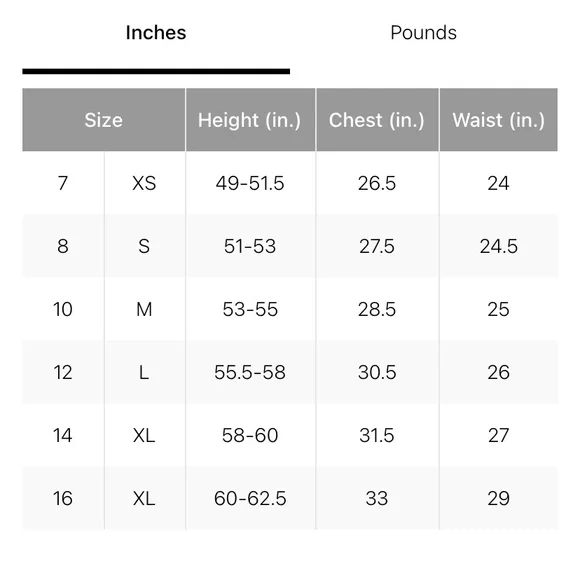The width and height of the screenshot is (580, 580).
Task: Select the size 10 cell
Action: click(63, 309)
